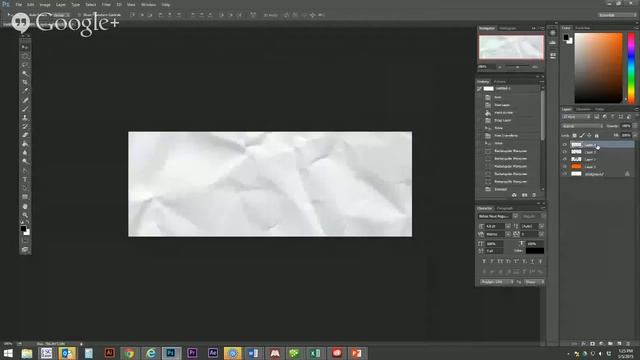Open After Effects from the taskbar
640x360 pixels.
(x=212, y=353)
